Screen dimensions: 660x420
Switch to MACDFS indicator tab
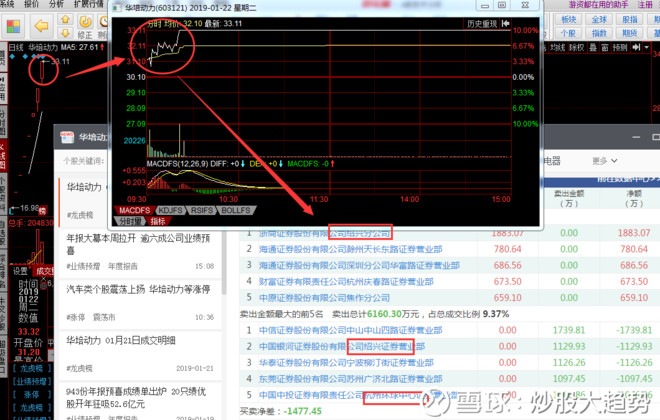pos(134,210)
